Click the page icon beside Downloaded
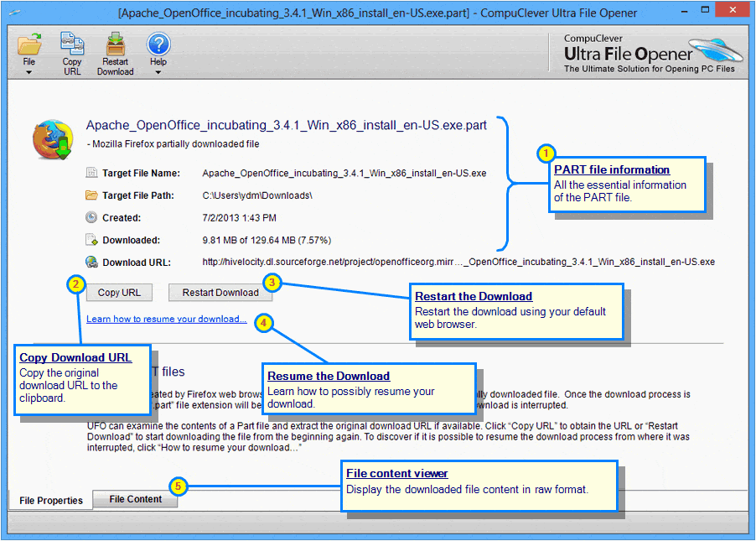This screenshot has width=756, height=541. click(x=91, y=239)
